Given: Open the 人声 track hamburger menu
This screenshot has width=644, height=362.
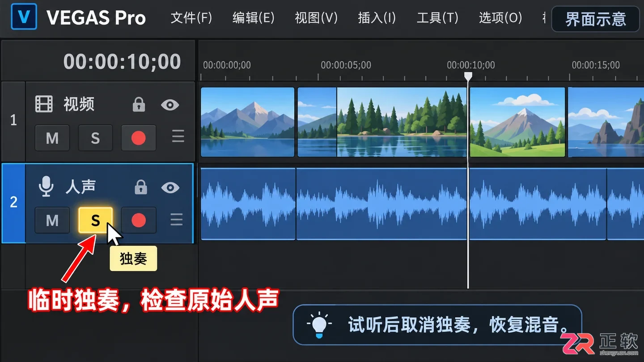Looking at the screenshot, I should click(x=177, y=219).
